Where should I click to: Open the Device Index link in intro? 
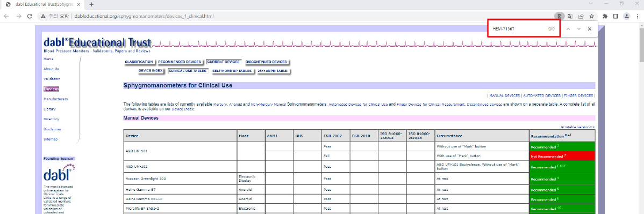(182, 109)
